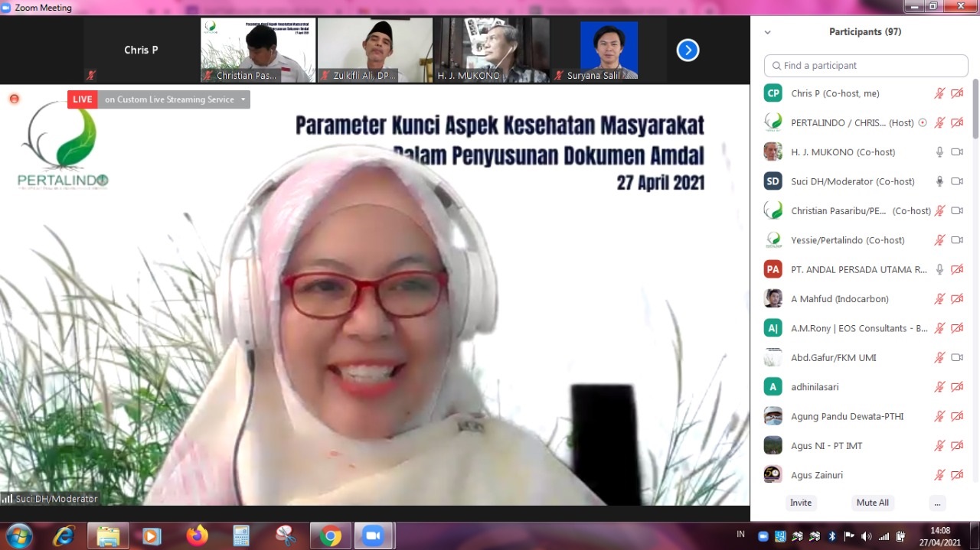980x550 pixels.
Task: Click the recording indicator icon in the video corner
Action: tap(14, 99)
